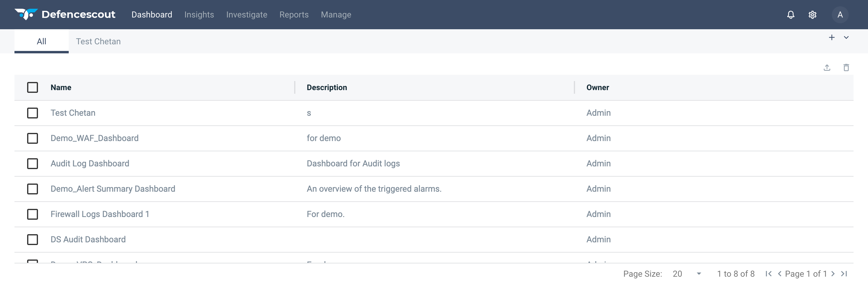Tick the checkbox beside Audit Log Dashboard
The image size is (868, 302).
[32, 163]
